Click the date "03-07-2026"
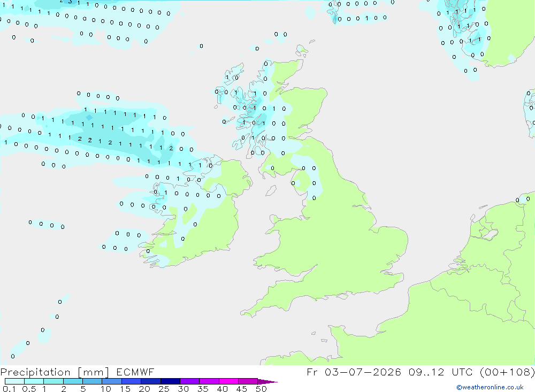This screenshot has width=535, height=392. (363, 372)
